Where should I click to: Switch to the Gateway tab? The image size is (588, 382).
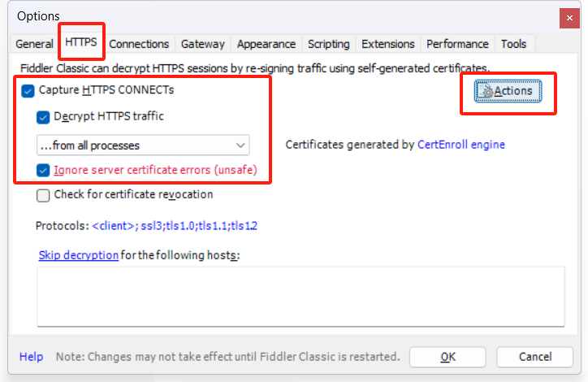point(203,44)
